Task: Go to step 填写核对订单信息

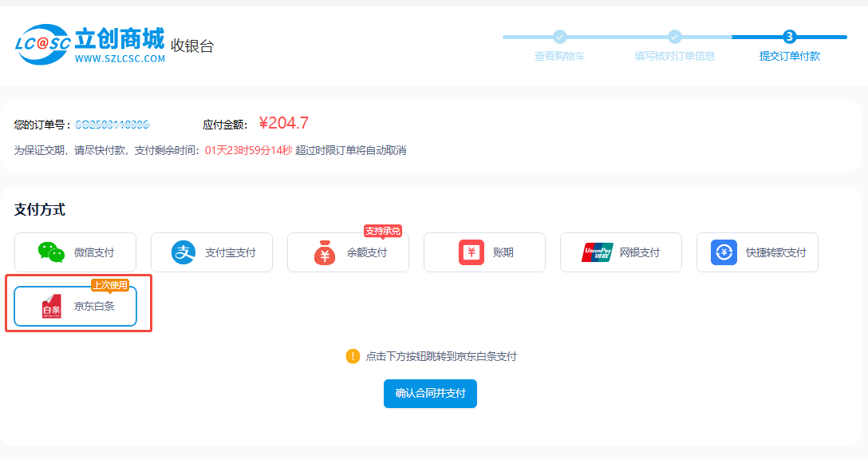Action: [675, 56]
